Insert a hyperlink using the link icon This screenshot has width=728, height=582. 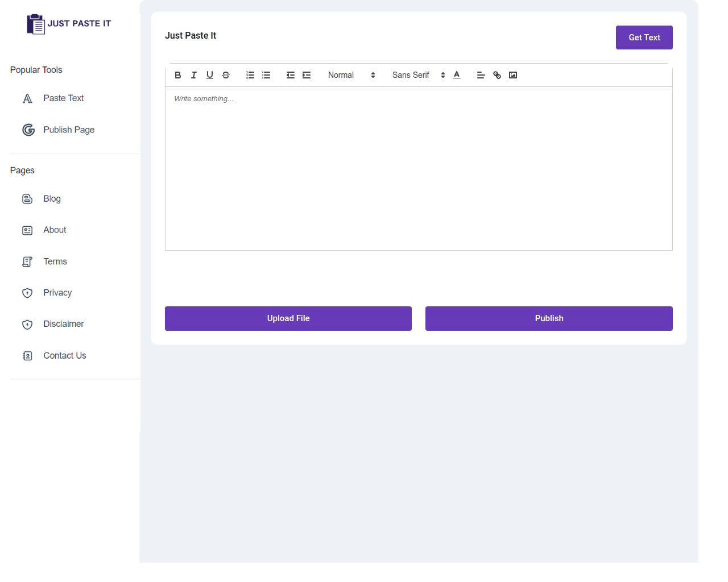497,74
